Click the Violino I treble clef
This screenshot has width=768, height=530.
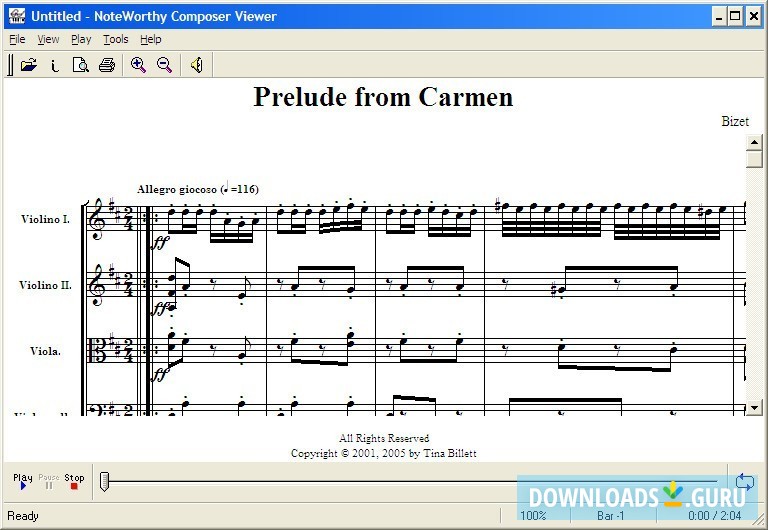coord(97,219)
